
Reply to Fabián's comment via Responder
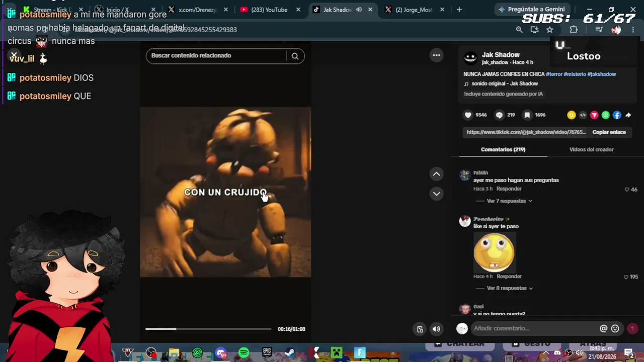point(509,189)
